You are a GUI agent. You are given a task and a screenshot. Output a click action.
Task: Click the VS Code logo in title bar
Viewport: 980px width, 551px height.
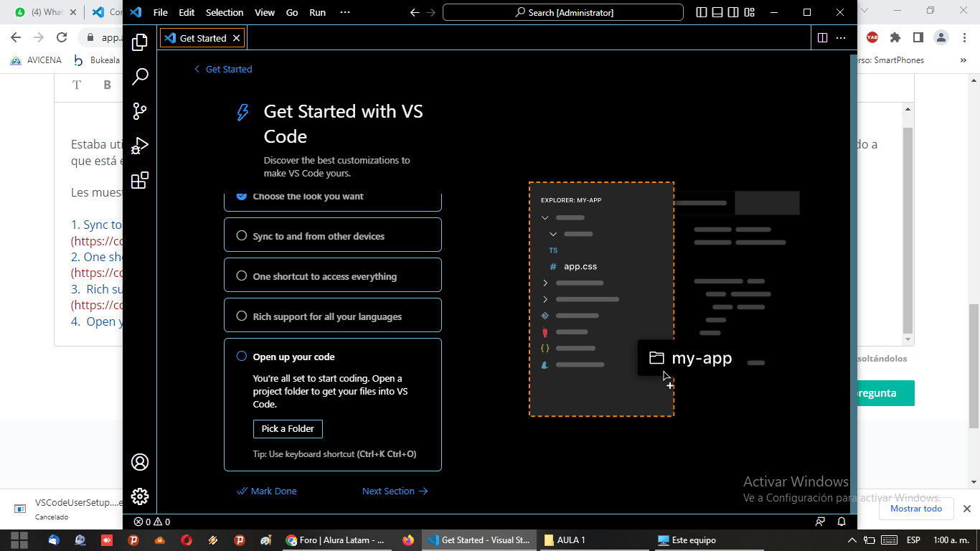pos(136,12)
